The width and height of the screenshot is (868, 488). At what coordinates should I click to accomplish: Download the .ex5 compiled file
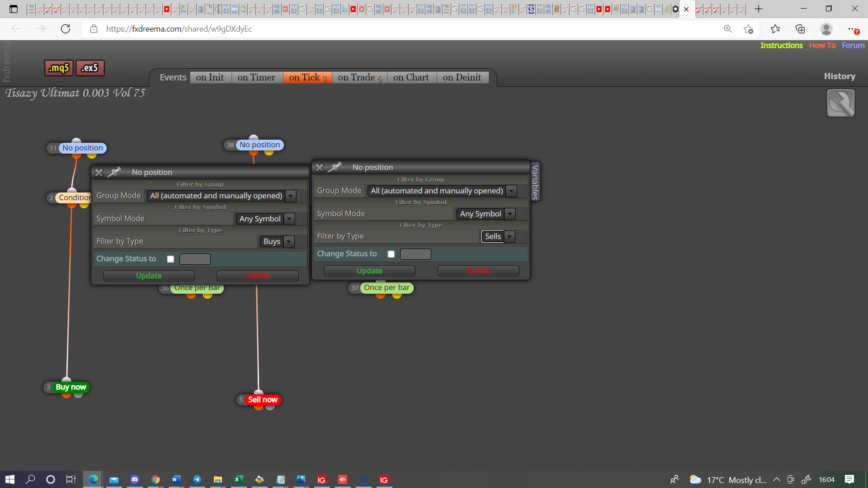90,68
